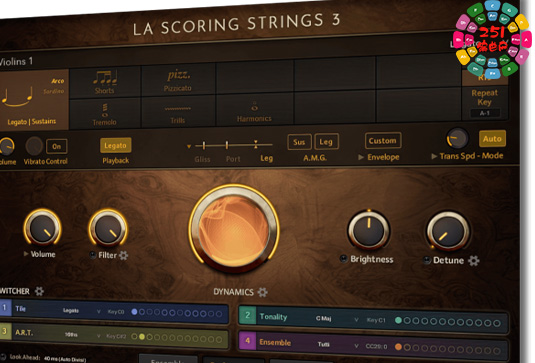Viewport: 535px width, 363px height.
Task: Click the lit orange dot in Ensemble row
Action: (398, 347)
